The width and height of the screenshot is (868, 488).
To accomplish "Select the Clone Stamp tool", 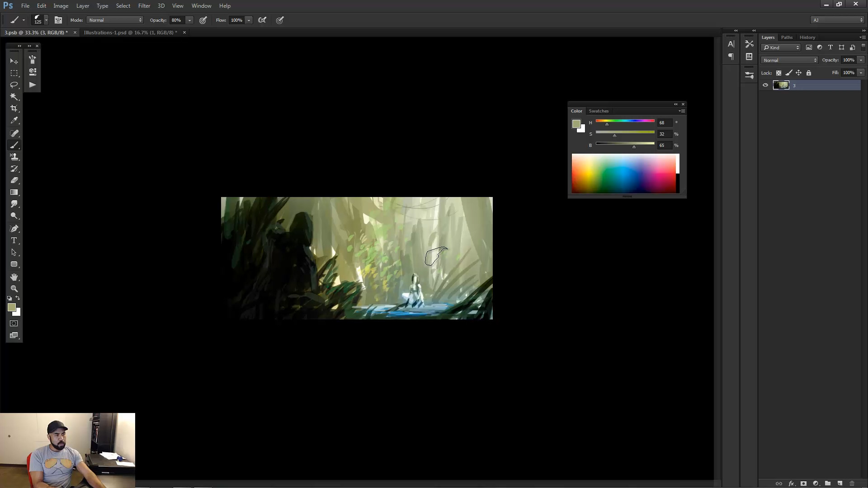I will pyautogui.click(x=14, y=157).
